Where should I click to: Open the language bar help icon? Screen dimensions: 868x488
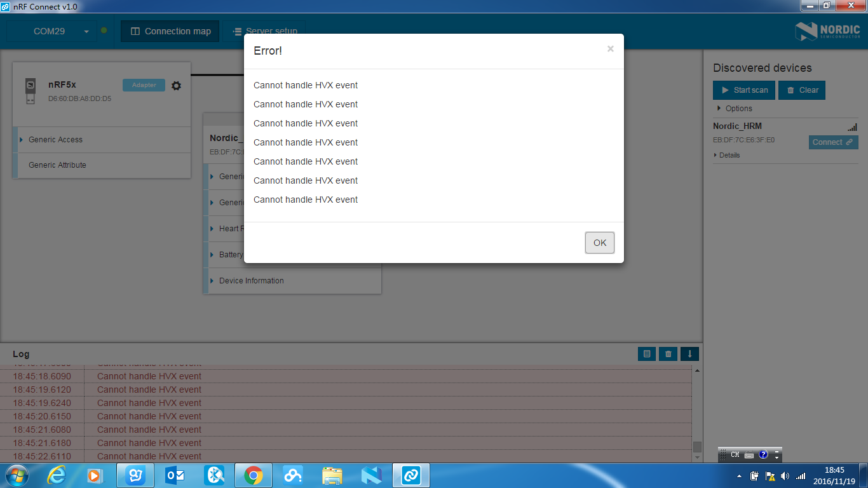click(x=763, y=455)
